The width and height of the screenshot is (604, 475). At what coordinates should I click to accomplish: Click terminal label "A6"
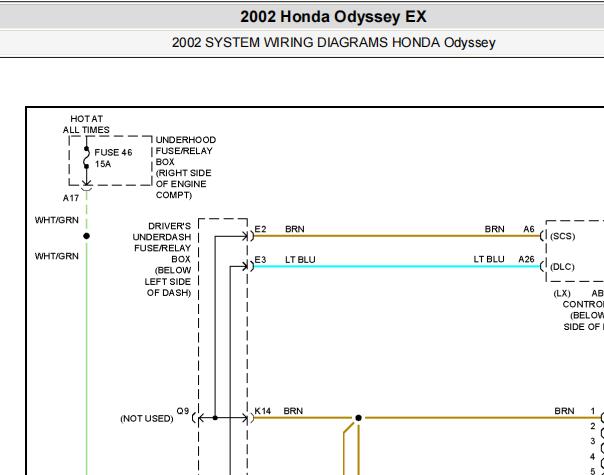(529, 229)
